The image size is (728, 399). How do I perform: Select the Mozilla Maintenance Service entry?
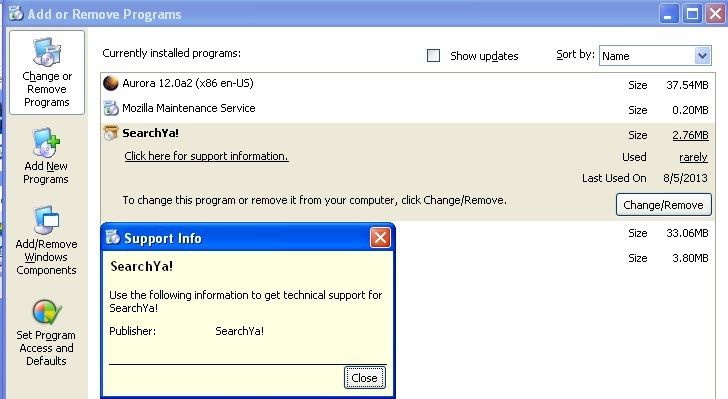point(408,109)
